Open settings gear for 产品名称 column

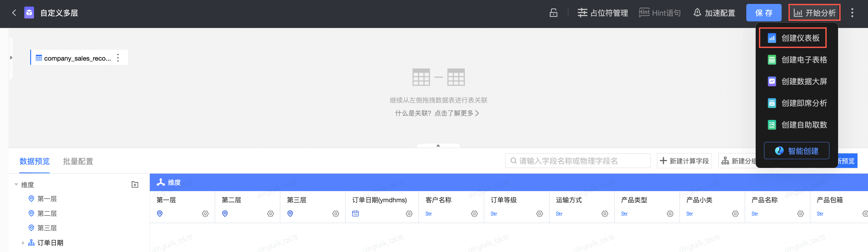pyautogui.click(x=801, y=214)
